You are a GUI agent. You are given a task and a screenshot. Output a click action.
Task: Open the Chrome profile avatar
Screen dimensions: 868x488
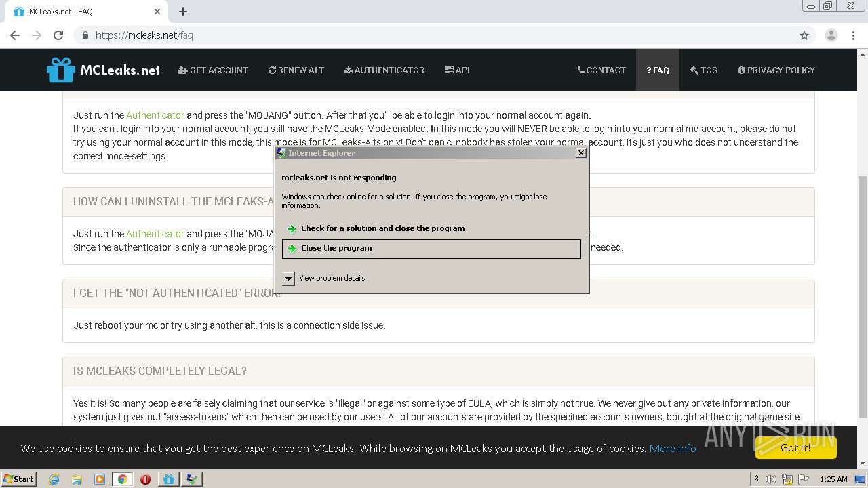831,35
